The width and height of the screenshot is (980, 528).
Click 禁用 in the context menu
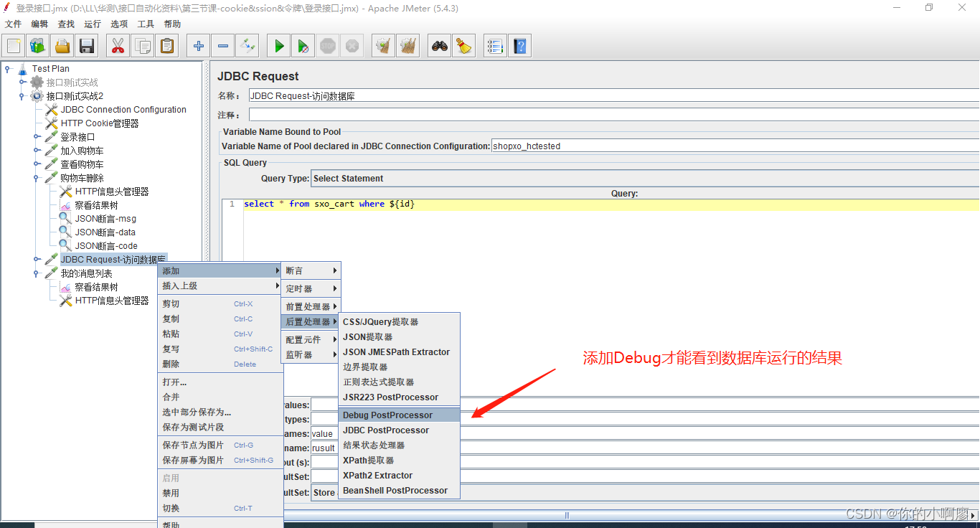(x=220, y=493)
